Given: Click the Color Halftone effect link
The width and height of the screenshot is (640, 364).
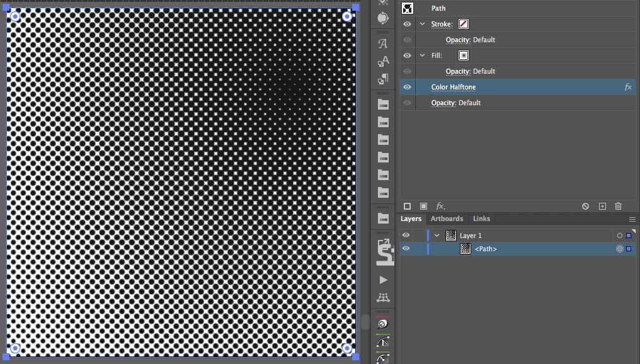Looking at the screenshot, I should [x=454, y=87].
